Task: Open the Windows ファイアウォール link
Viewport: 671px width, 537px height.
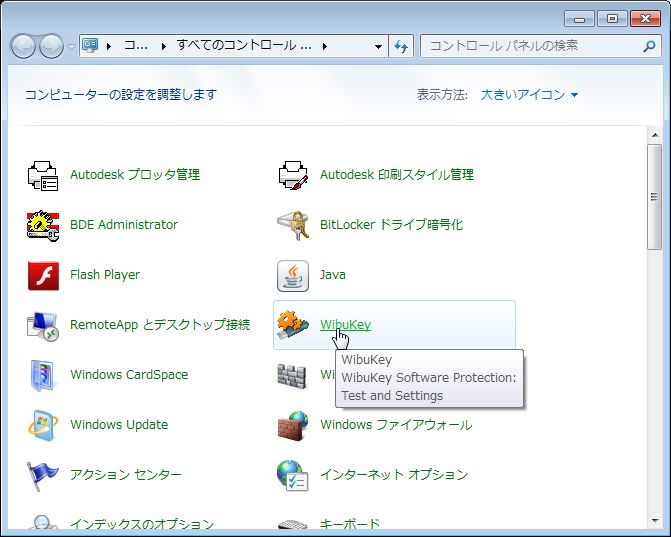Action: [x=396, y=425]
